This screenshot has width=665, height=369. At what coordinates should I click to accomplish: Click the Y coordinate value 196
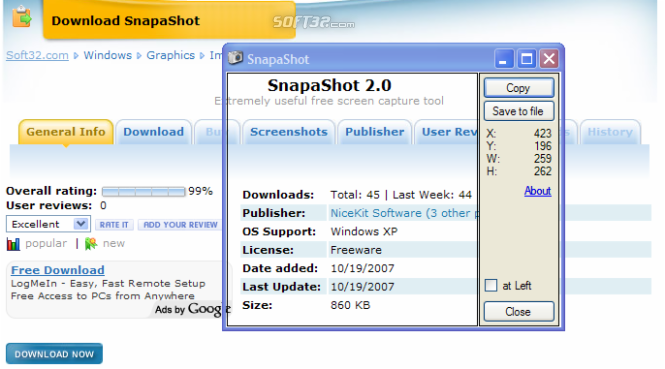tap(542, 146)
